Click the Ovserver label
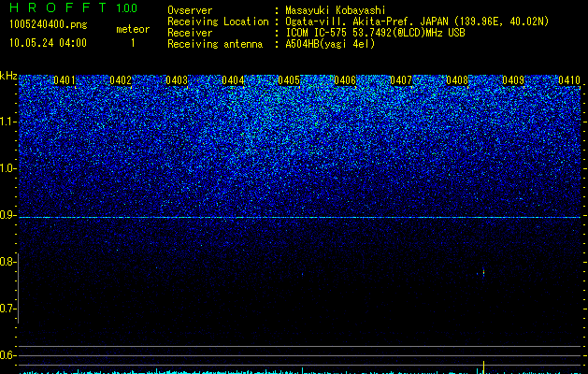Viewport: 588px width, 374px height. [190, 10]
